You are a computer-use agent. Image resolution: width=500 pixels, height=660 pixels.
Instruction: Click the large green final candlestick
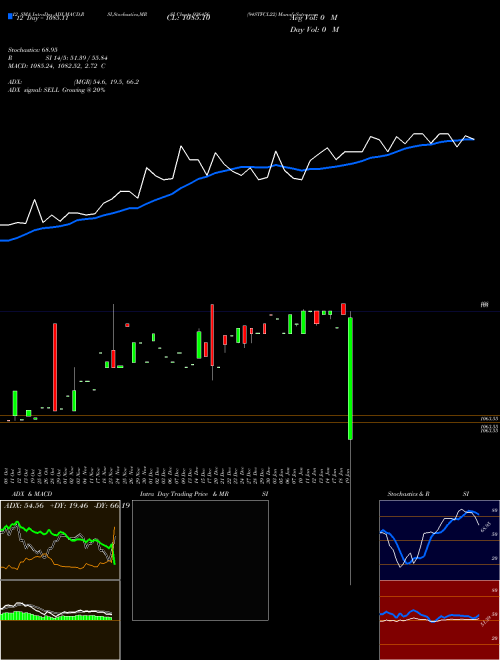350,378
